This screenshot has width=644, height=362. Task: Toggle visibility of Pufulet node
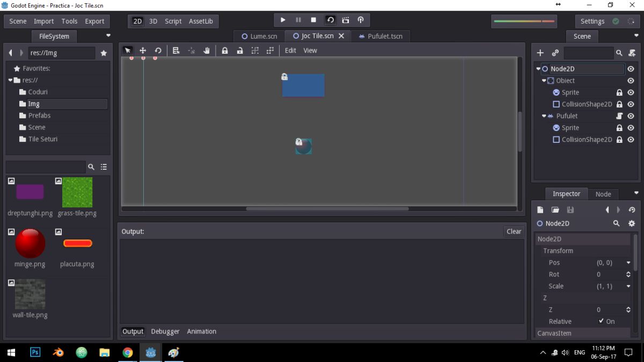631,116
